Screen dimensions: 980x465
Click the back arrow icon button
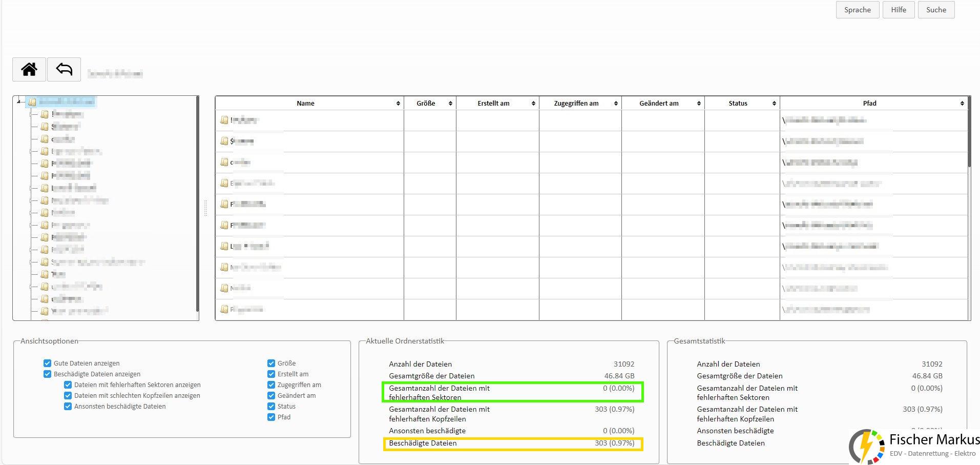coord(64,69)
